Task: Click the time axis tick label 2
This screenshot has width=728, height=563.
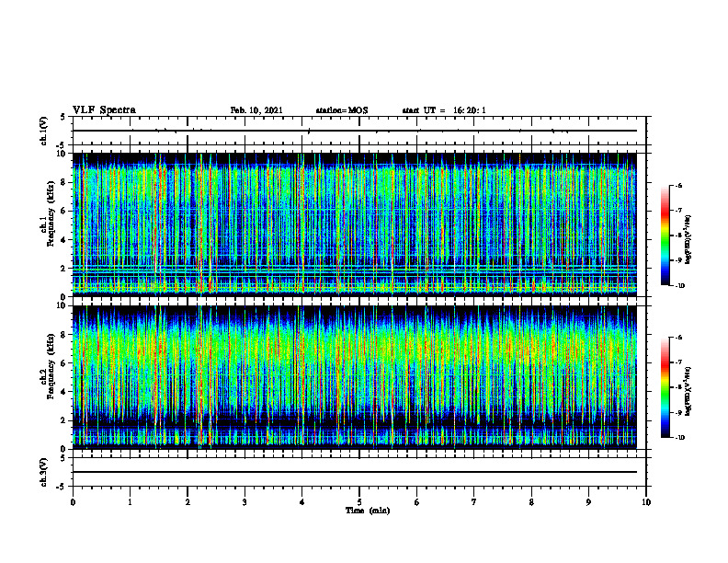Action: click(x=188, y=502)
